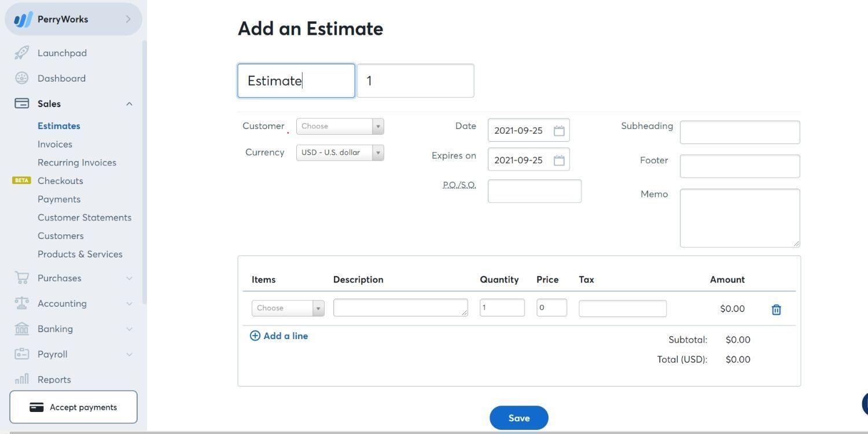The height and width of the screenshot is (434, 868).
Task: Add a line to the estimate
Action: (x=279, y=336)
